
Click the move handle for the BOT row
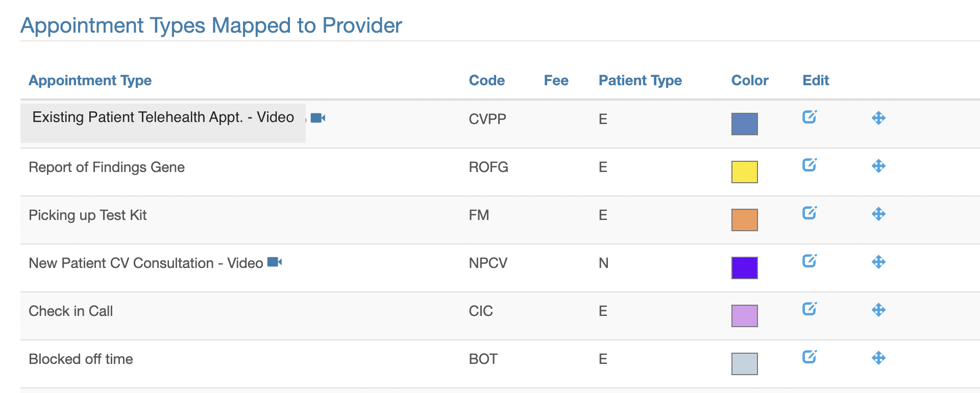[878, 358]
